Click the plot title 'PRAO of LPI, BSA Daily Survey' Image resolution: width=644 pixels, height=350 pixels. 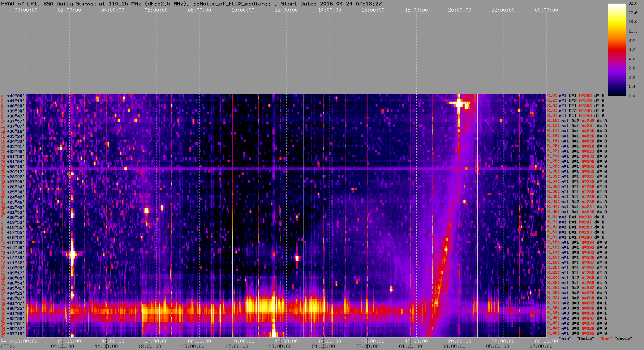48,4
